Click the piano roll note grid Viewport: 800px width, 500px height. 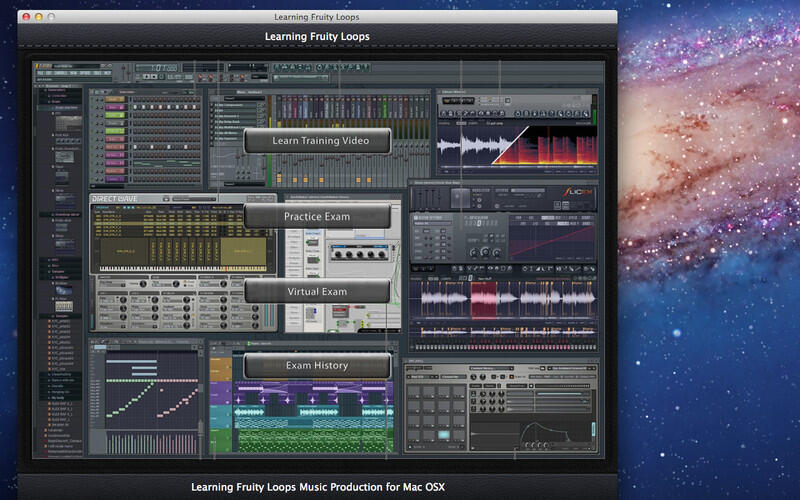coord(150,390)
